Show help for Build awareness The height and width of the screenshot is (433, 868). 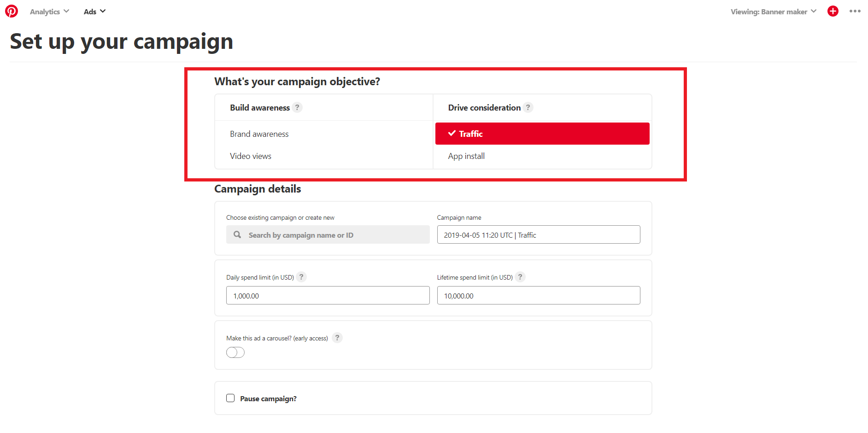click(x=297, y=107)
